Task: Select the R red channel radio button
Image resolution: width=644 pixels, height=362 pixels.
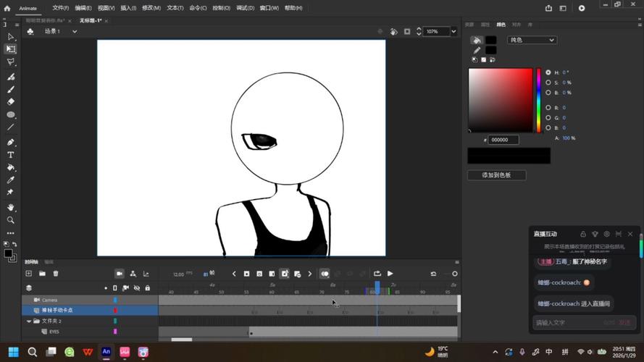Action: tap(548, 107)
